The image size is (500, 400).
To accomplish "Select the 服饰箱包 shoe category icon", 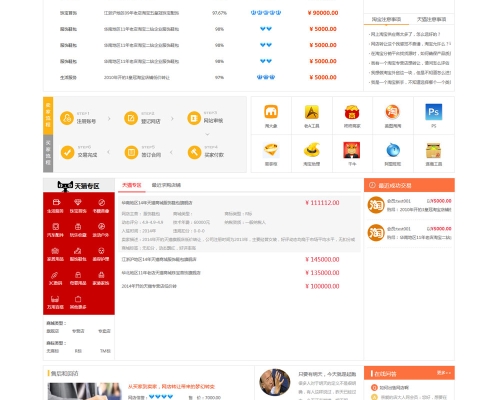I will tap(78, 254).
